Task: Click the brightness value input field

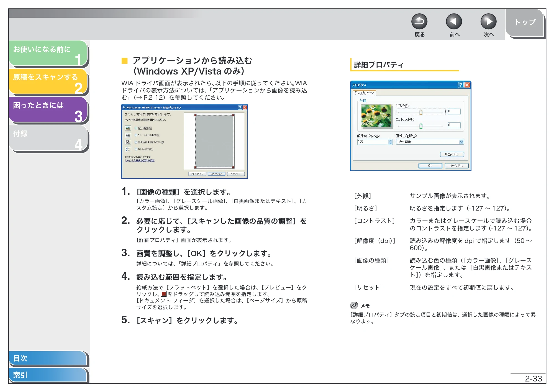Action: point(454,111)
